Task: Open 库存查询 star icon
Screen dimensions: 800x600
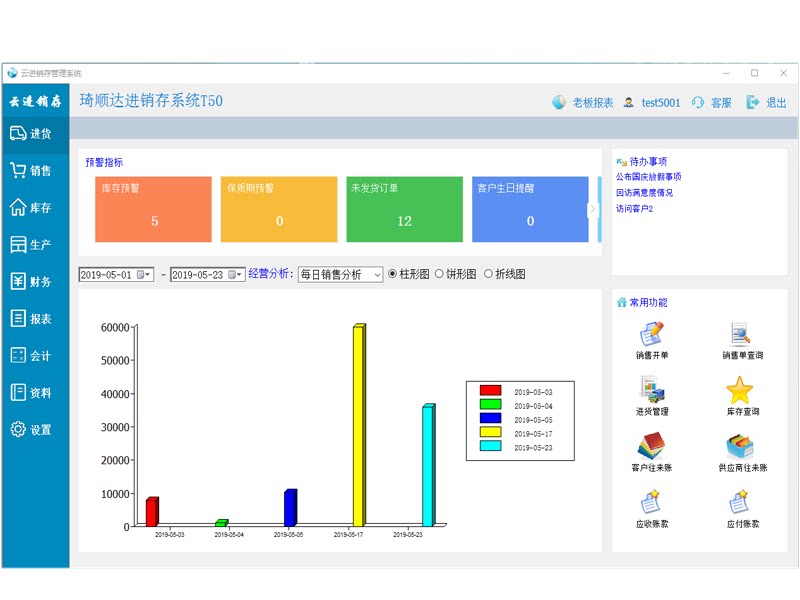Action: coord(740,390)
